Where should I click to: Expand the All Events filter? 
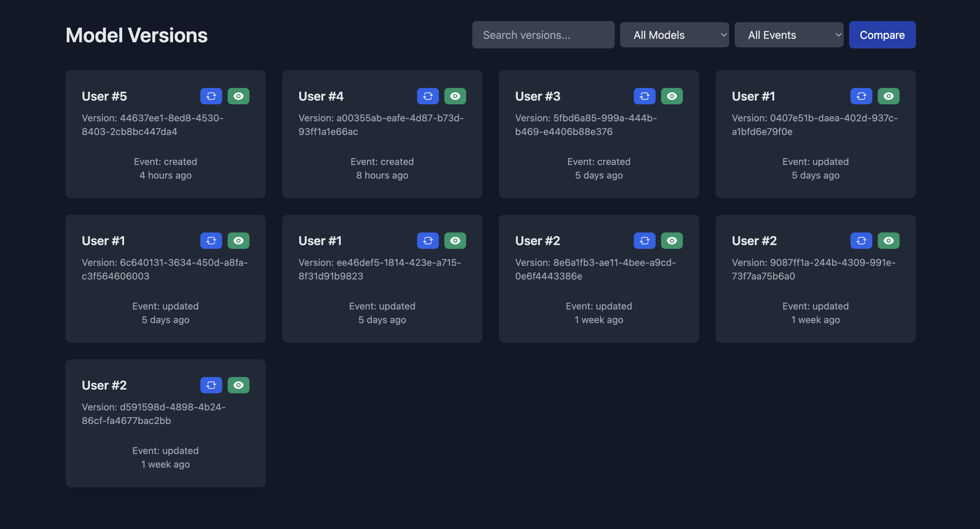[788, 35]
